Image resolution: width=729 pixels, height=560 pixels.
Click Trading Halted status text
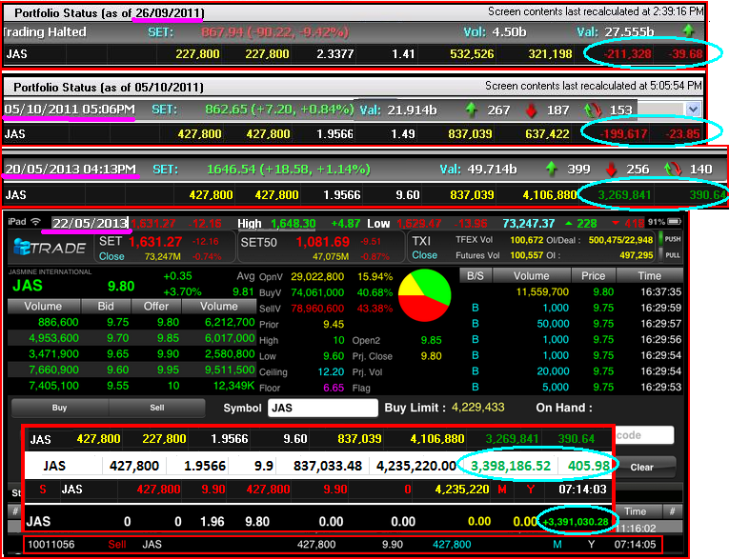coord(45,31)
